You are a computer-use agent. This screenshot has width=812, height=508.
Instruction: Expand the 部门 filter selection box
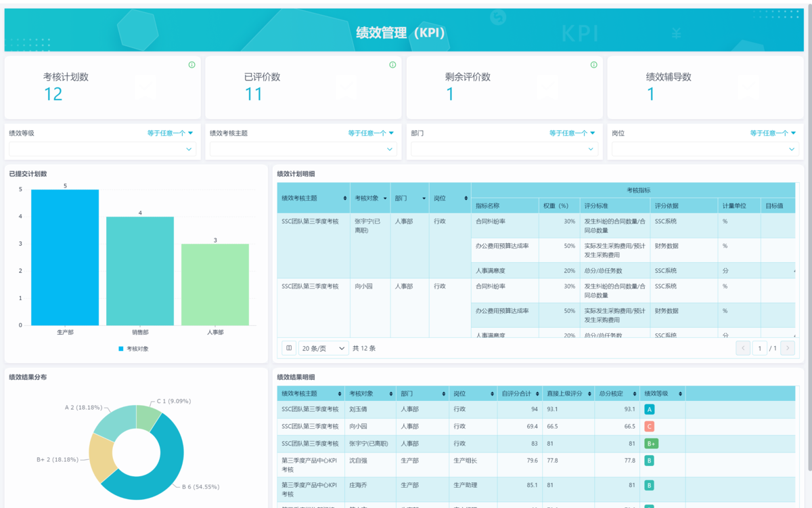504,149
